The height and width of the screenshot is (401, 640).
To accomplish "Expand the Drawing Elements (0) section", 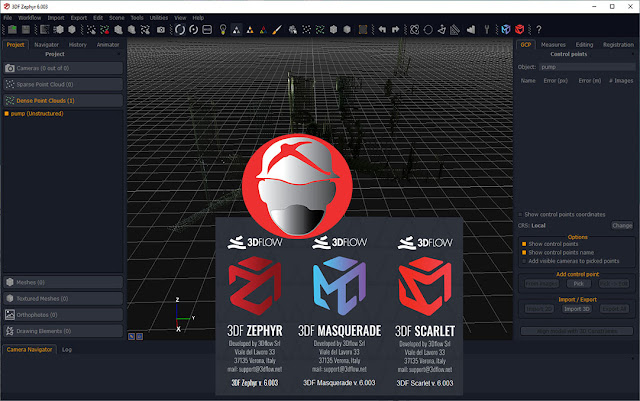I will [63, 331].
